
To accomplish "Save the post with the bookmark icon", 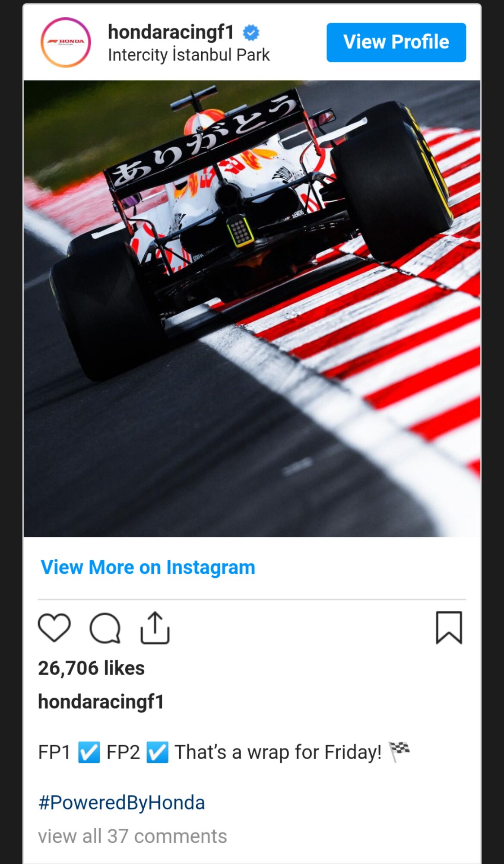I will [449, 628].
